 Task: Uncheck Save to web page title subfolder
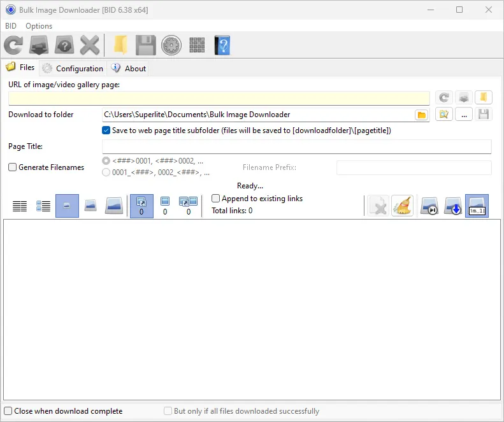tap(106, 130)
